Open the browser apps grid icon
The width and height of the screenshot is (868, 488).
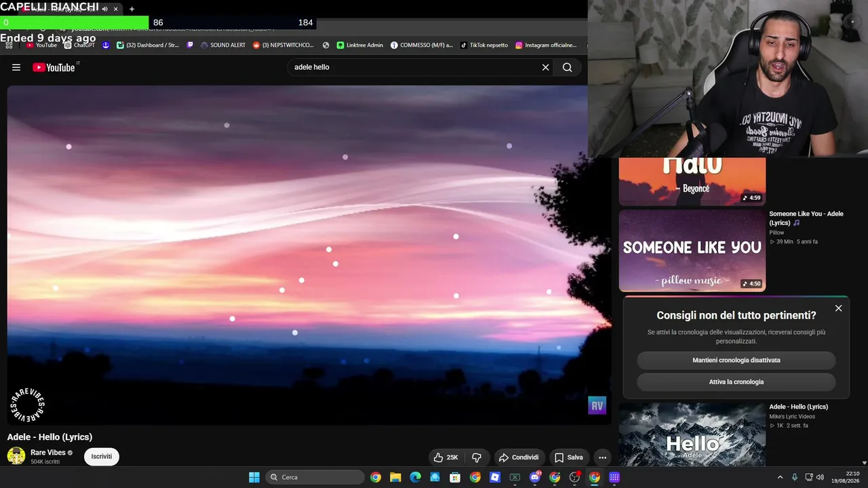(8, 45)
